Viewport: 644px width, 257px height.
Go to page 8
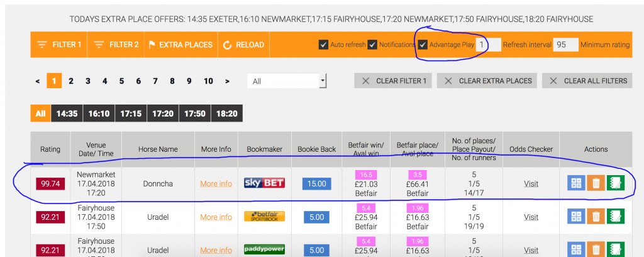[x=172, y=81]
